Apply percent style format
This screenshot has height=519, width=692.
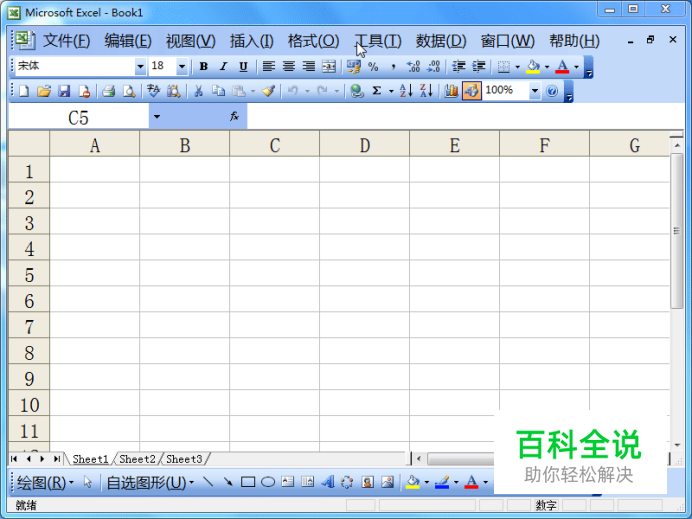373,67
